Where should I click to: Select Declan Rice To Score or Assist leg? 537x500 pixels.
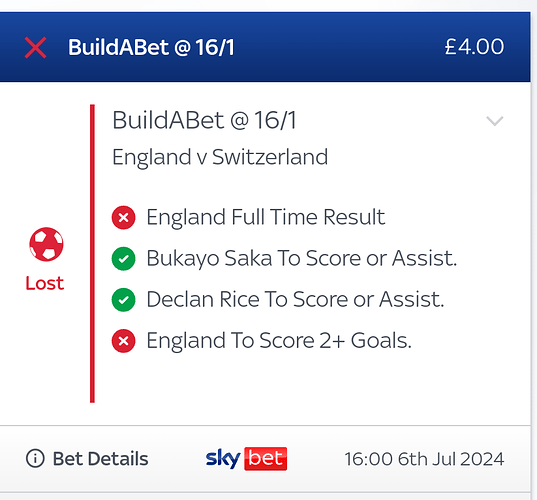(x=295, y=299)
